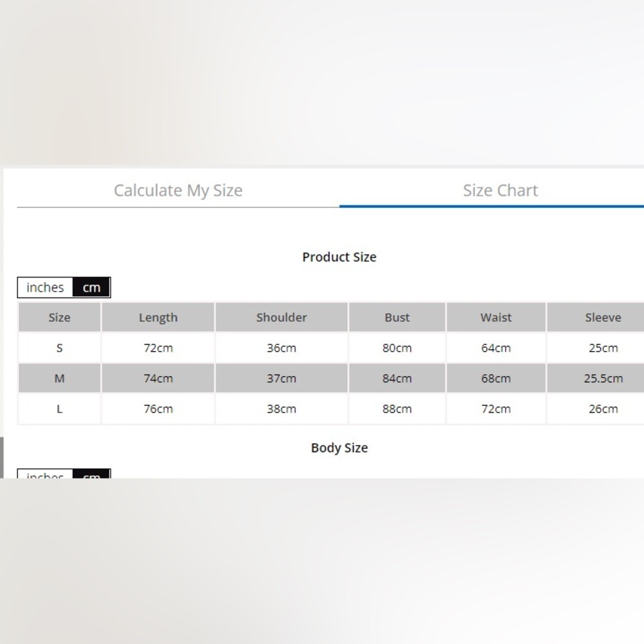
Task: Switch to Calculate My Size tab
Action: (x=178, y=191)
